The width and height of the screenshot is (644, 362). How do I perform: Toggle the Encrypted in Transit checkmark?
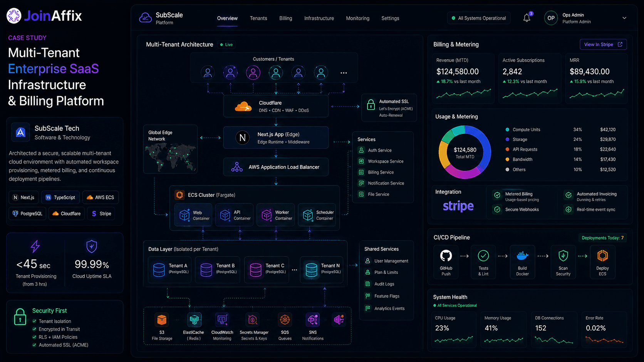[x=34, y=329]
